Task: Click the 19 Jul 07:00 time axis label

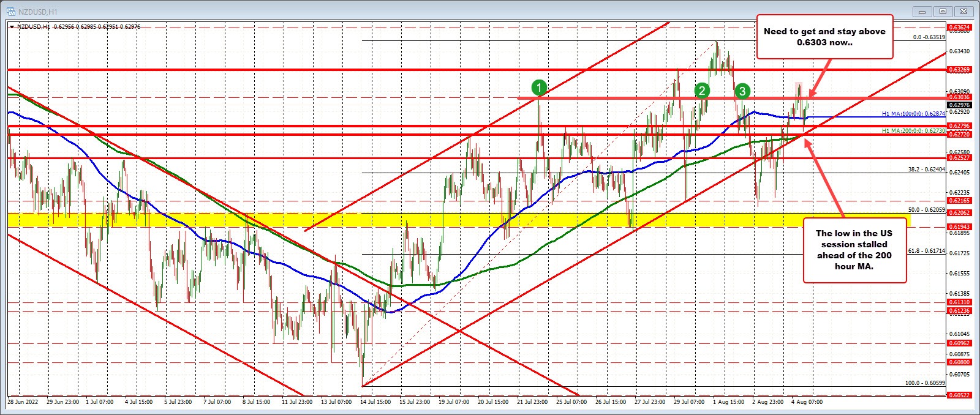Action: coord(454,403)
